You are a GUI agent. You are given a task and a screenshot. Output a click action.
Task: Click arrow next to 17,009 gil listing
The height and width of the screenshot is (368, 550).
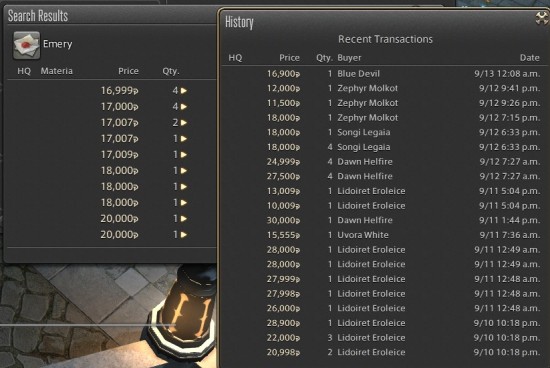tap(184, 155)
